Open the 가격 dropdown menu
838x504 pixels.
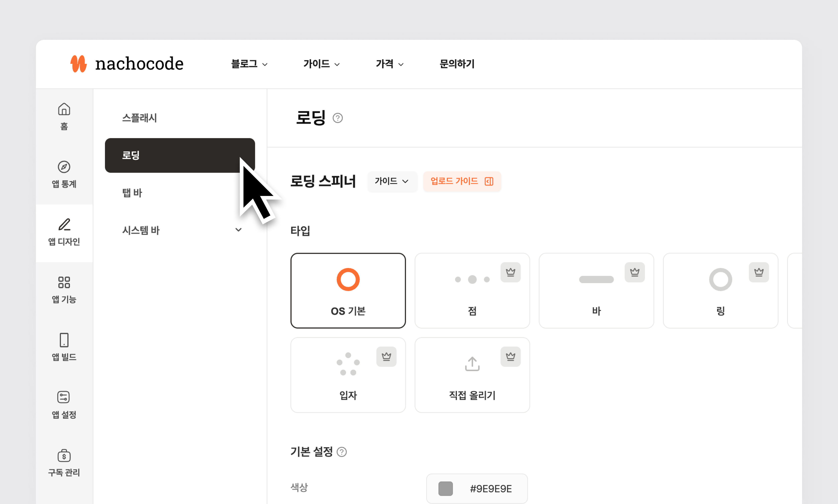tap(389, 64)
